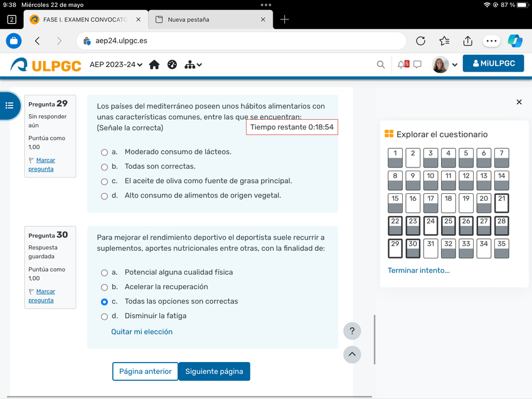
Task: Tap the blue briefcase profile icon
Action: click(14, 41)
